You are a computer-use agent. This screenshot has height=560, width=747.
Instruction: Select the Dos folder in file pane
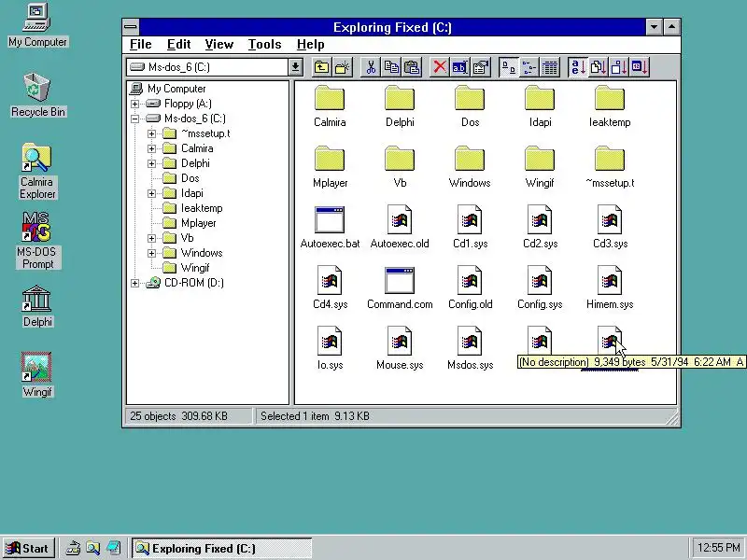[x=470, y=106]
